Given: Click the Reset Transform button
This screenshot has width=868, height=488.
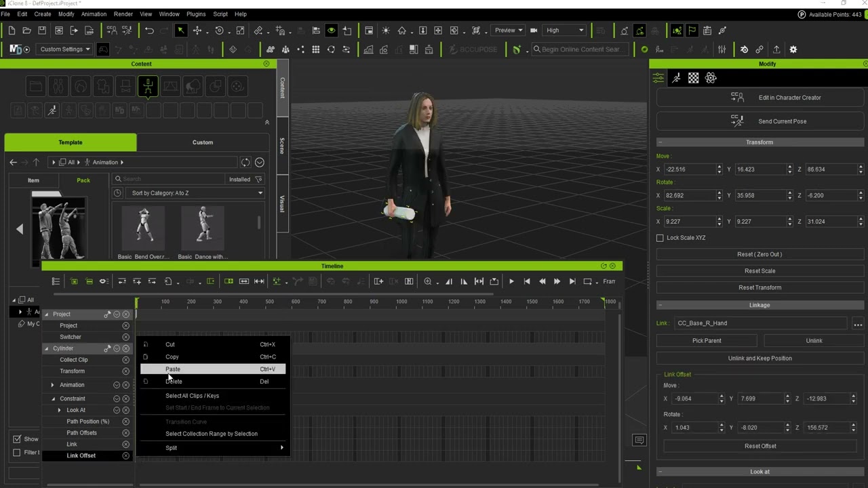Looking at the screenshot, I should click(x=759, y=287).
